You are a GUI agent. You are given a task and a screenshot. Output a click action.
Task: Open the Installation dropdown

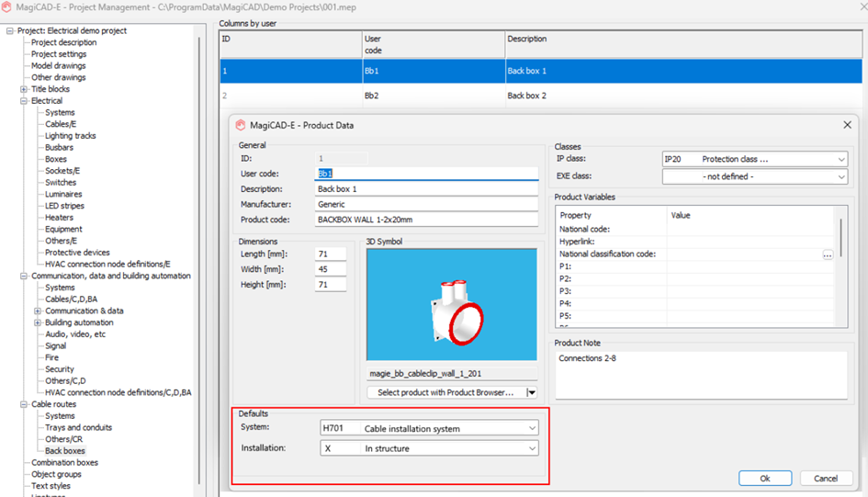[x=532, y=448]
